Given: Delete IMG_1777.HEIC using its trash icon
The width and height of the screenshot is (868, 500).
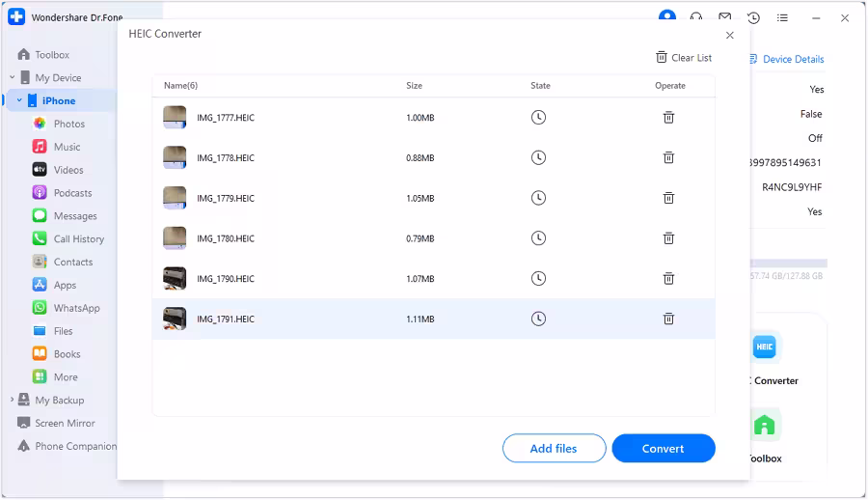Looking at the screenshot, I should [668, 118].
